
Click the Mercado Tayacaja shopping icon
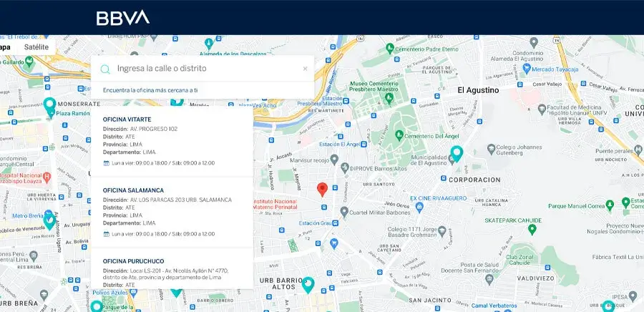(527, 69)
